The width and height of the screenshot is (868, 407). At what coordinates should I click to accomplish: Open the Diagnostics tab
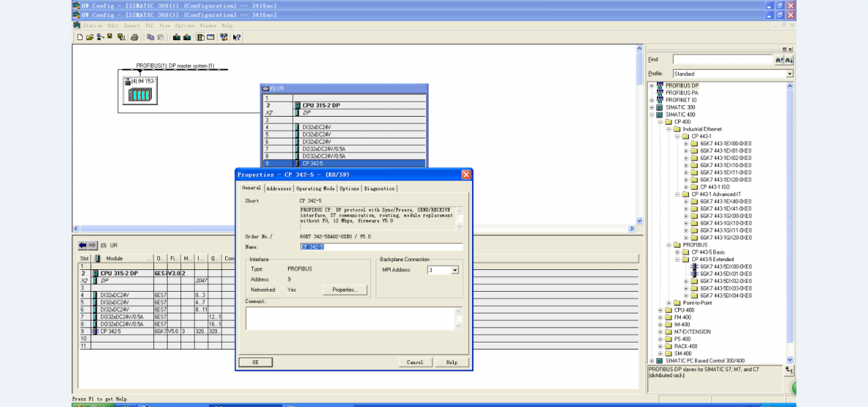coord(379,189)
